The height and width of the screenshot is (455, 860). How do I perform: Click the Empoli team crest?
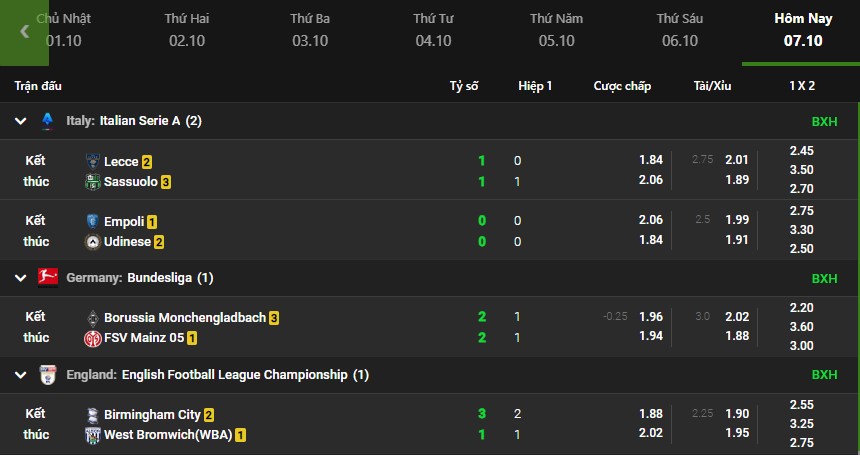coord(93,221)
